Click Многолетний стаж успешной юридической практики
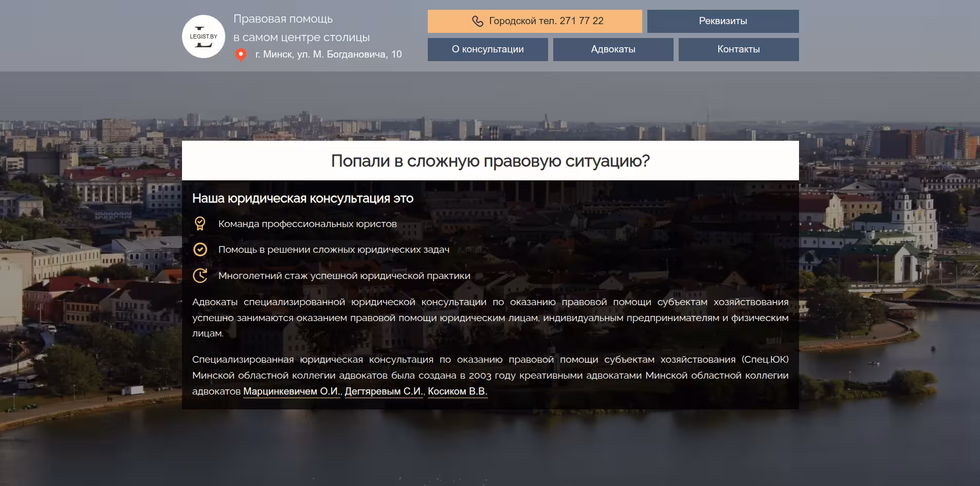980x486 pixels. [x=344, y=276]
